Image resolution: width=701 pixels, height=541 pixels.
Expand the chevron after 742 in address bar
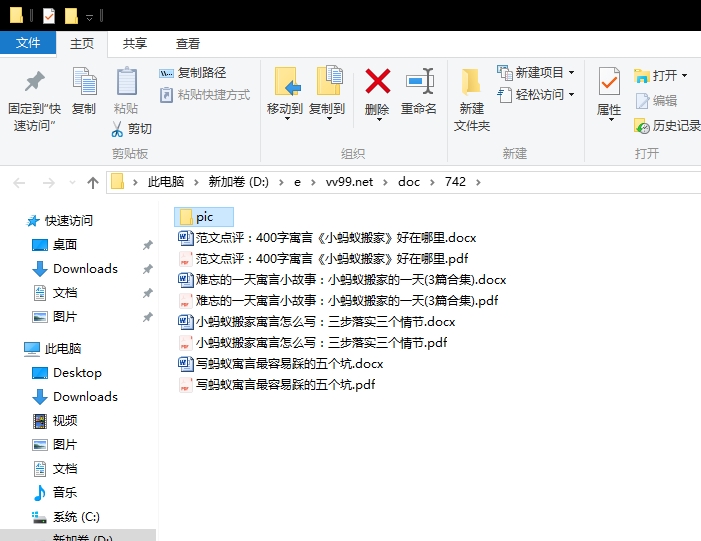pos(478,182)
